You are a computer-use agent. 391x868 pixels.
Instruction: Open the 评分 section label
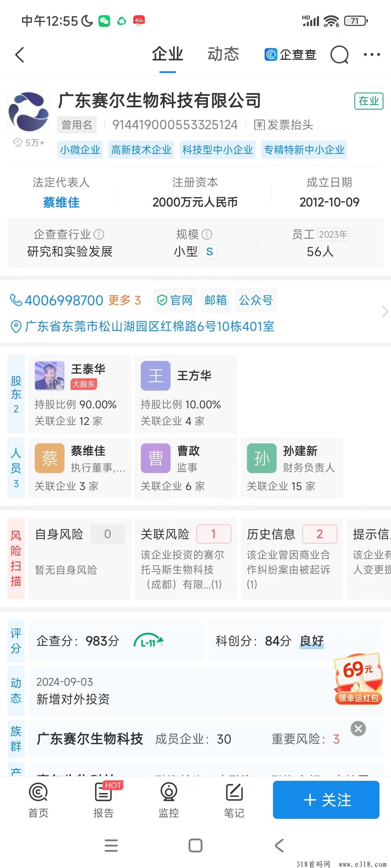(16, 641)
